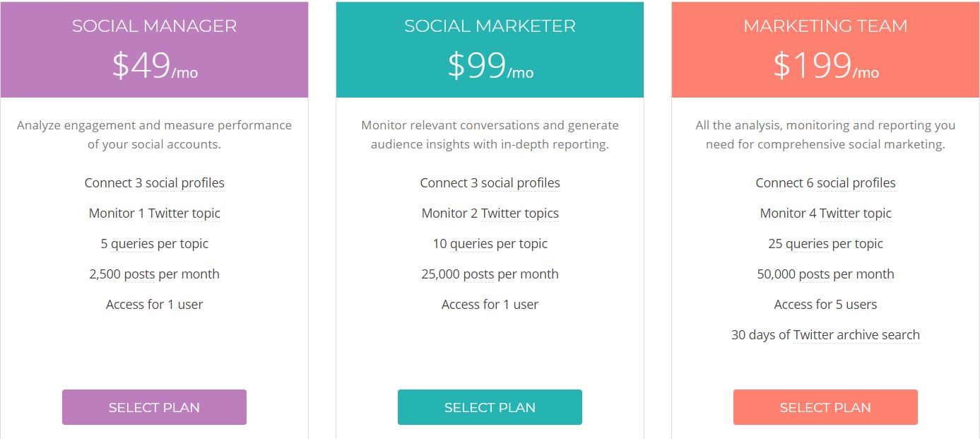Click the teal Social Marketer $99 header
This screenshot has width=980, height=439.
(490, 49)
